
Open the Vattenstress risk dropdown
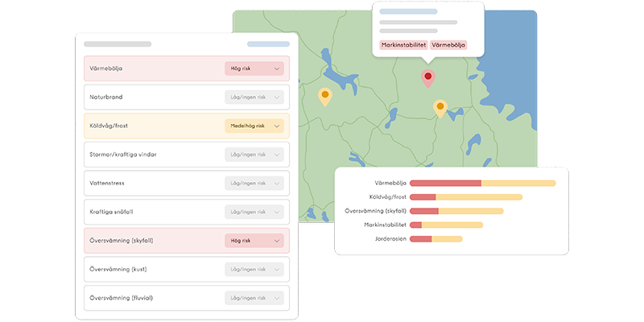coord(254,184)
